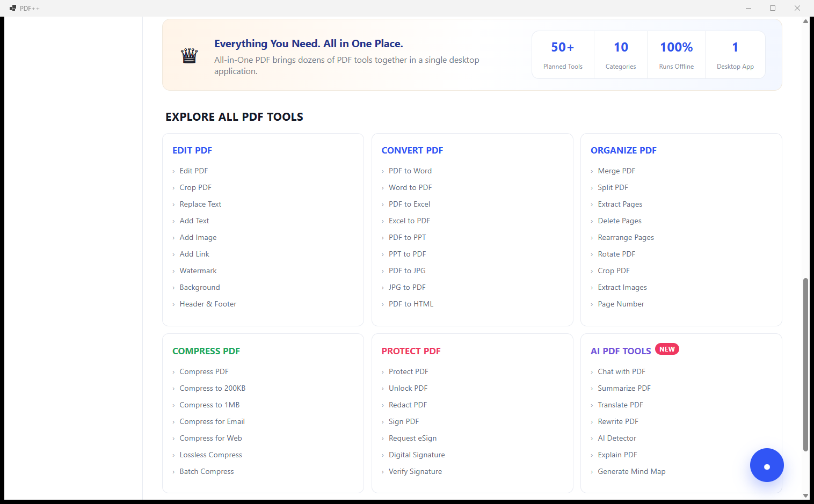Screen dimensions: 814x504
Task: Click the PROTECT PDF category heading
Action: pos(411,351)
